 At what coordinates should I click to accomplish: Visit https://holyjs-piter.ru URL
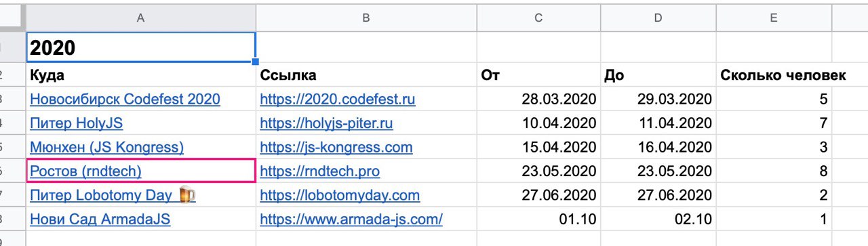click(x=326, y=123)
